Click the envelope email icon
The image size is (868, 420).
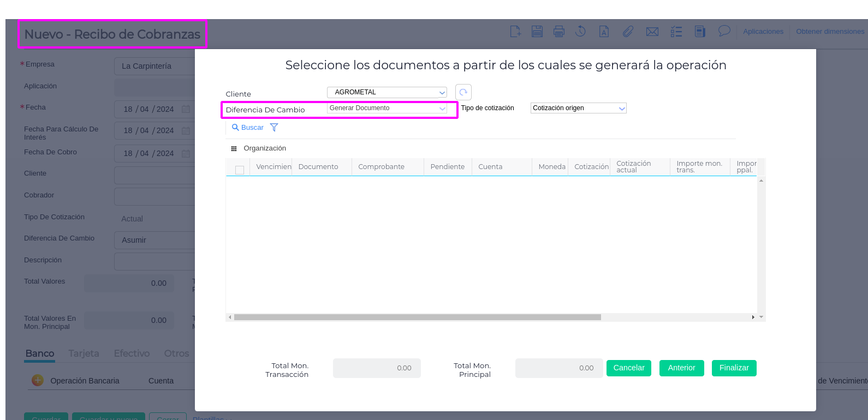click(652, 32)
